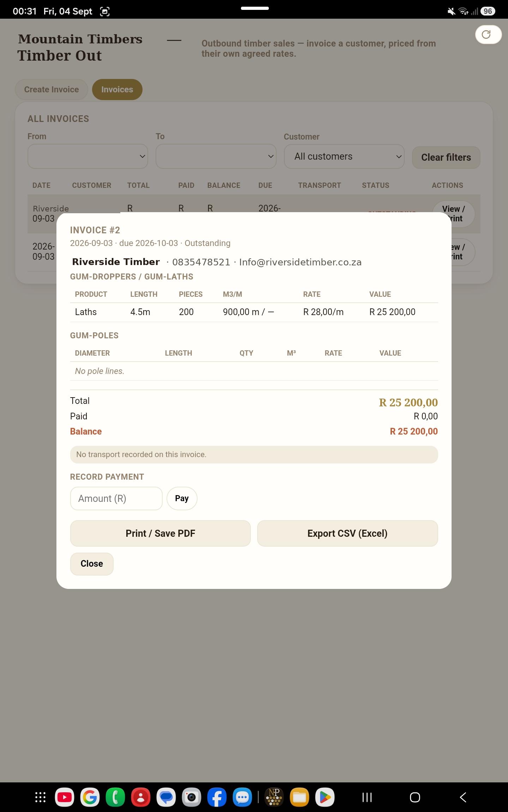The height and width of the screenshot is (812, 508).
Task: Click Pay to record payment
Action: (182, 498)
